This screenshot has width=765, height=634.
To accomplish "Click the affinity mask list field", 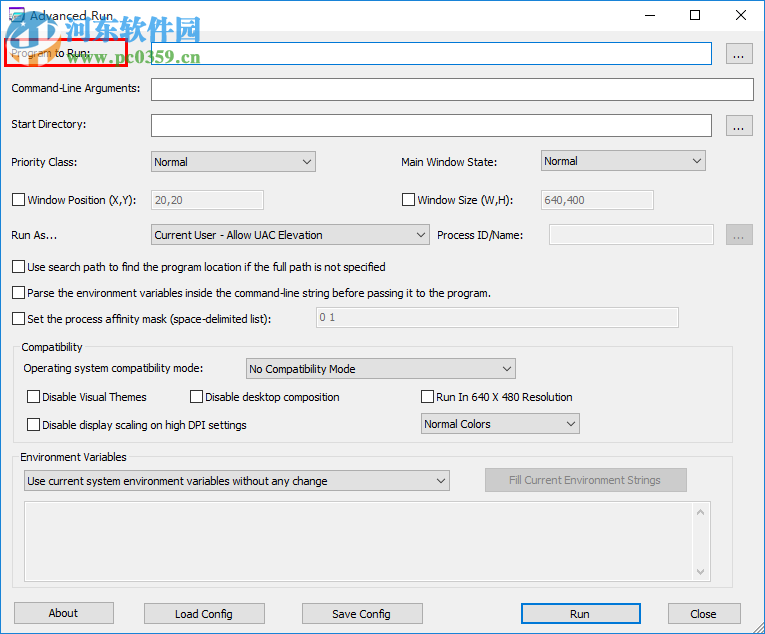I will tap(497, 317).
